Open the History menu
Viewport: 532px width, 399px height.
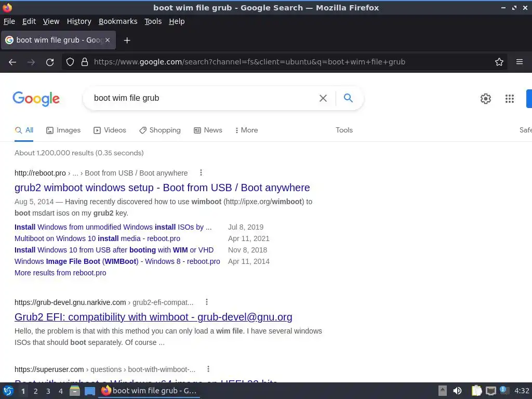79,21
